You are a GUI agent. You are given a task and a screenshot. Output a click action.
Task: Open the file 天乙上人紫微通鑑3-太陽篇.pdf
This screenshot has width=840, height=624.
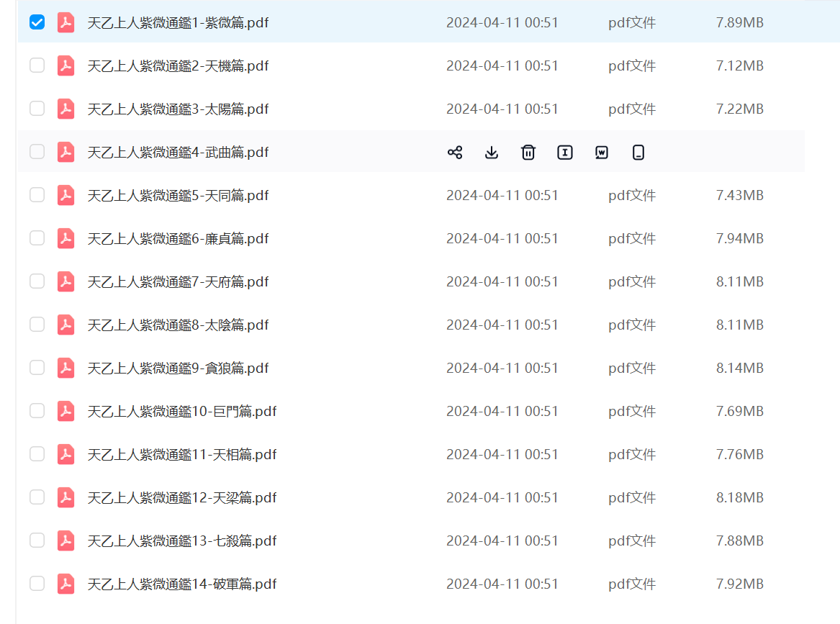pyautogui.click(x=178, y=109)
